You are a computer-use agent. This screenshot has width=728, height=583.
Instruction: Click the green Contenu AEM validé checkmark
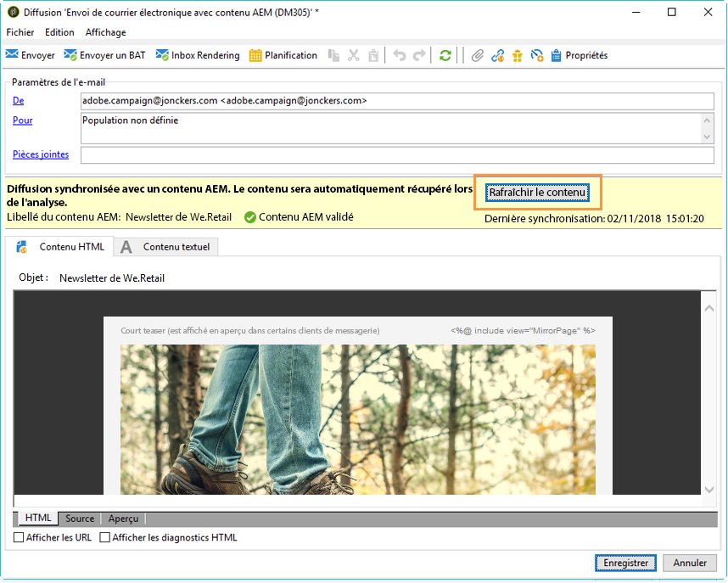250,217
